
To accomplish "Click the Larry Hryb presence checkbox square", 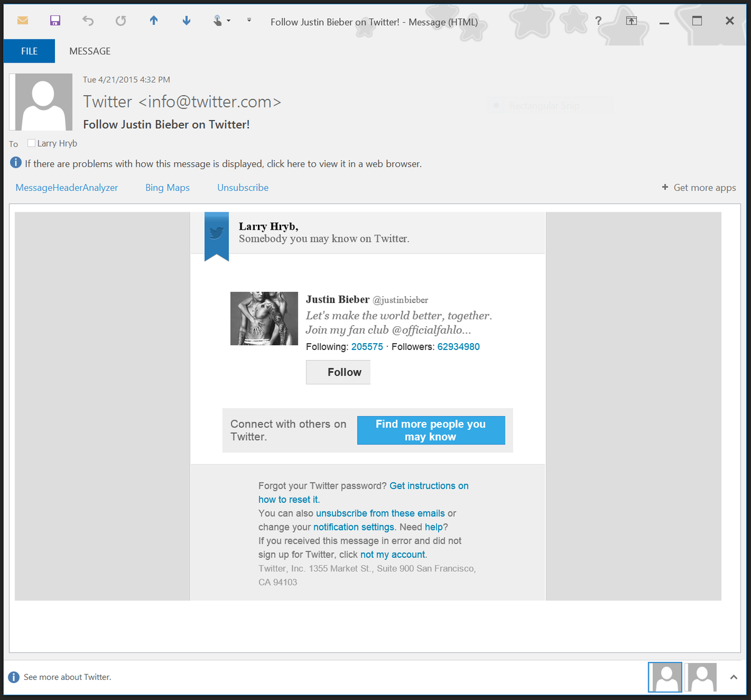I will tap(31, 143).
